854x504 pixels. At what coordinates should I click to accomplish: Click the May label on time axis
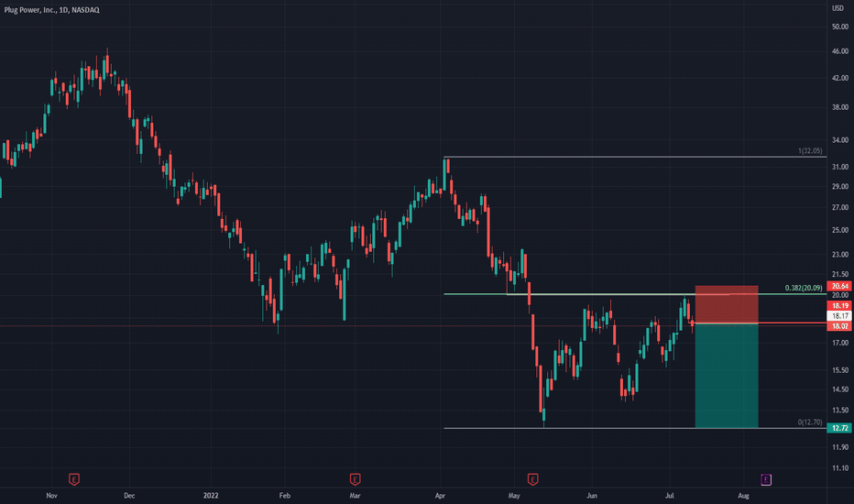tap(514, 495)
